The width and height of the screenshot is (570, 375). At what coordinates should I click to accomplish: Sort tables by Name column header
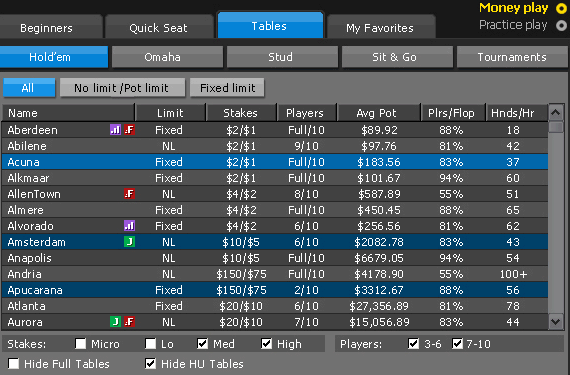[68, 113]
